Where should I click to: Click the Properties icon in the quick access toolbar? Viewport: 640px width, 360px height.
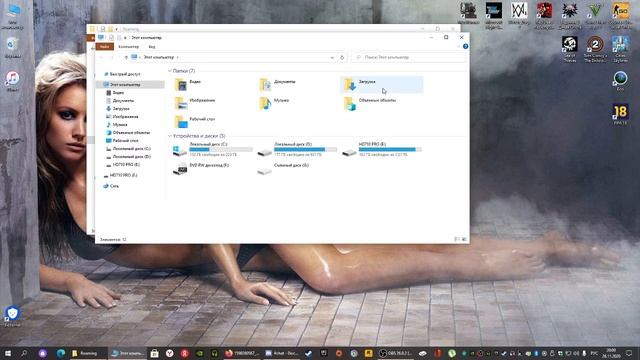111,38
